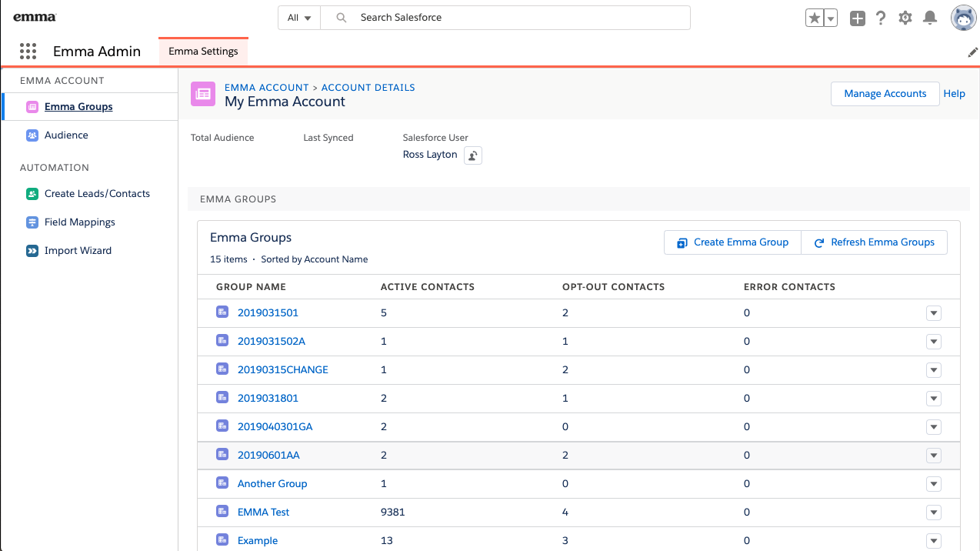
Task: Click the group icon beside Example
Action: coord(222,539)
